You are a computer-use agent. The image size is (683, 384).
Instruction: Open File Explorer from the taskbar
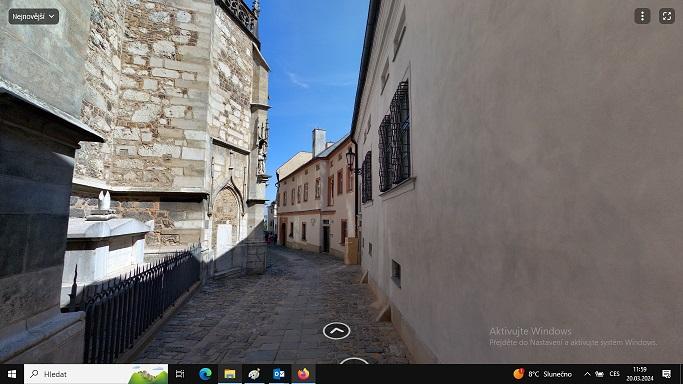[x=230, y=374]
